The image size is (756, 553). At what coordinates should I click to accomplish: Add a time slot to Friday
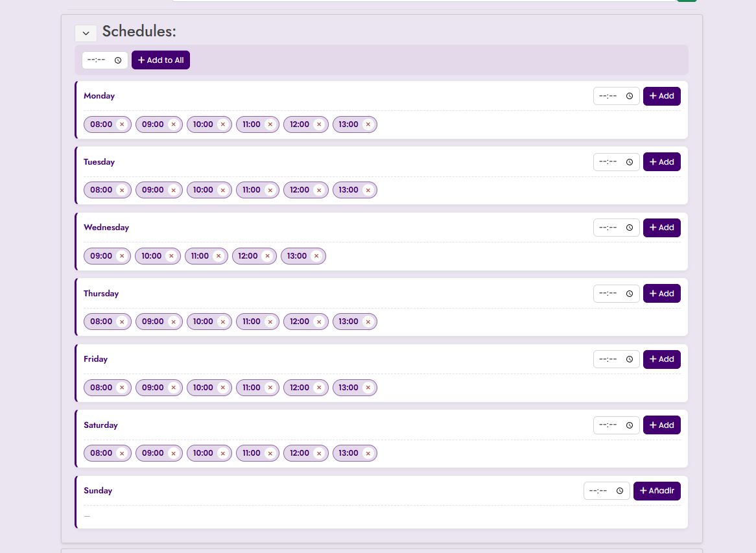(661, 359)
